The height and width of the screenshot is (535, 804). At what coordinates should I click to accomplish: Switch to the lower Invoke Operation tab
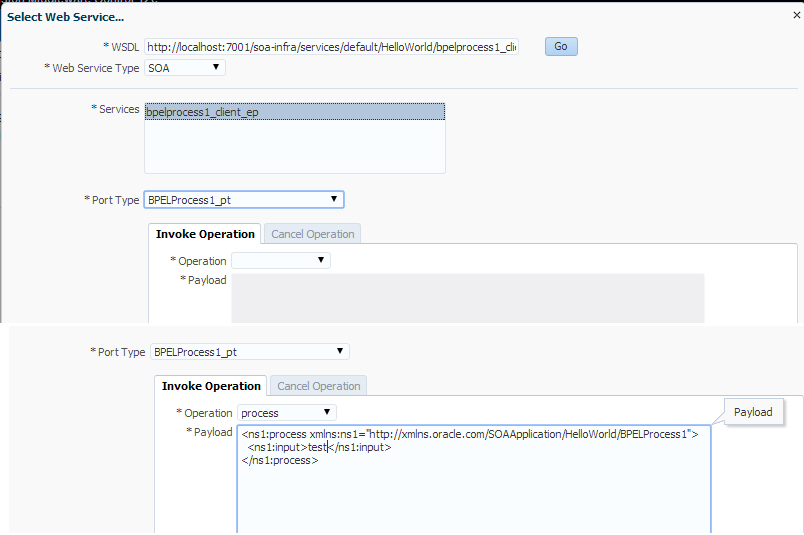[211, 386]
